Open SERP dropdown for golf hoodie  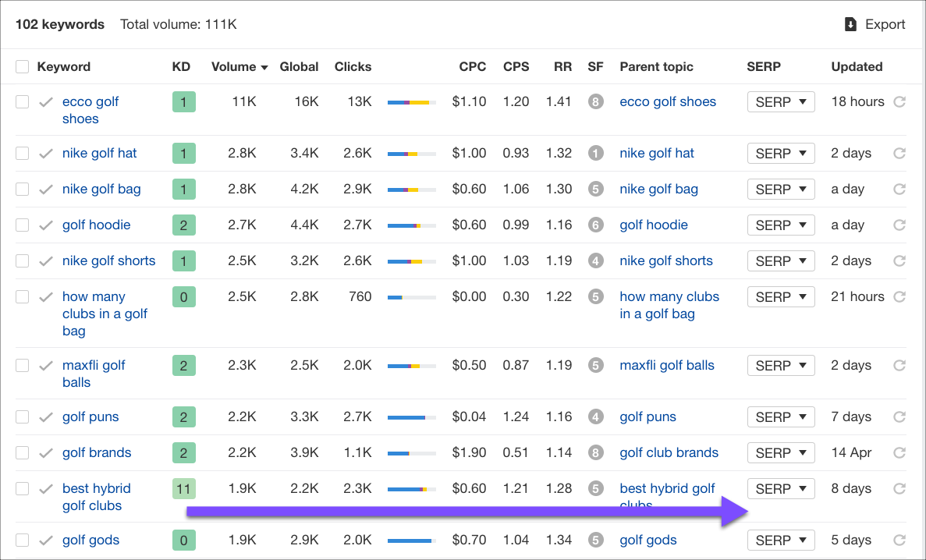tap(781, 225)
